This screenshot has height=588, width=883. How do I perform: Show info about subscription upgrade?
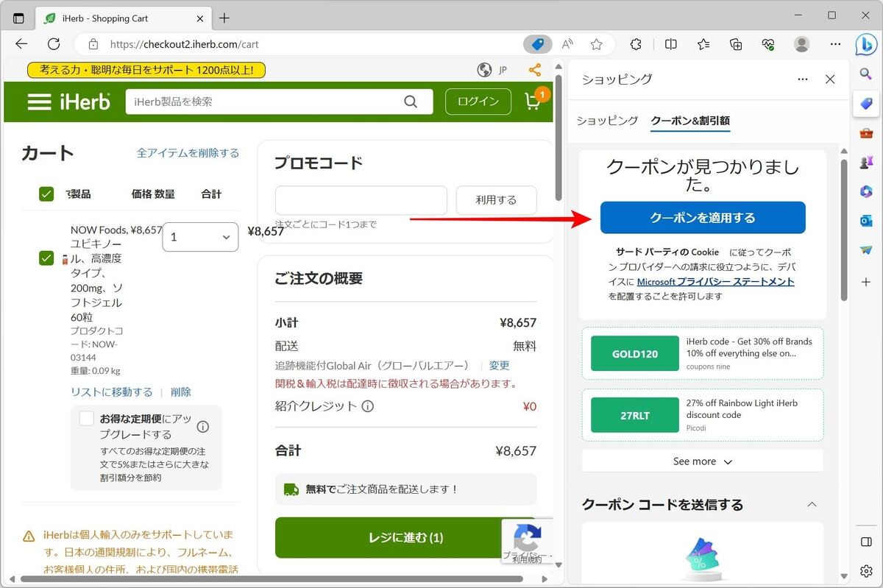[203, 427]
